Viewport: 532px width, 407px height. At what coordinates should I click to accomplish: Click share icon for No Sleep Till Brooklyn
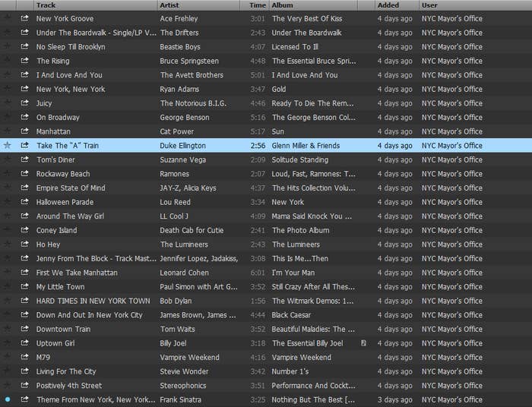click(x=24, y=46)
